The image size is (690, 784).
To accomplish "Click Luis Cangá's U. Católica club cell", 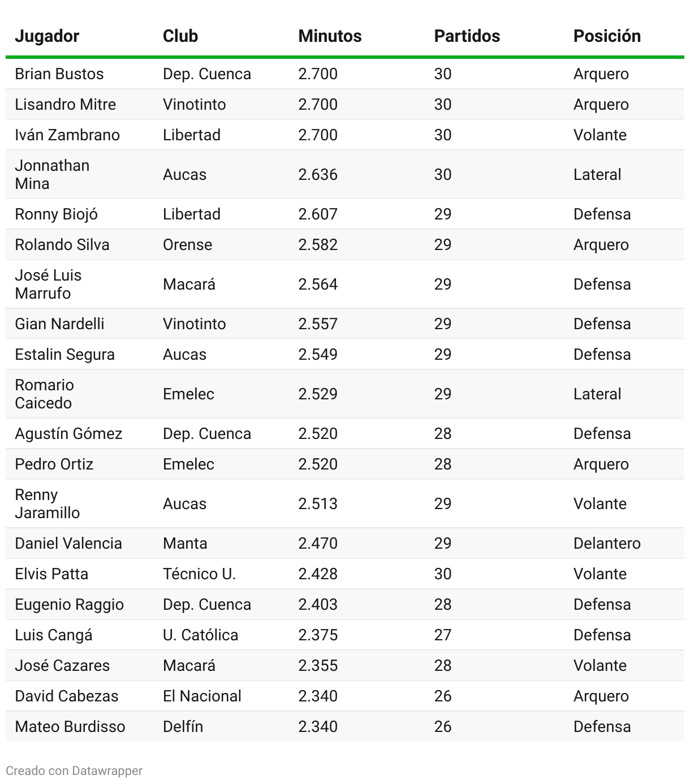I will [200, 635].
